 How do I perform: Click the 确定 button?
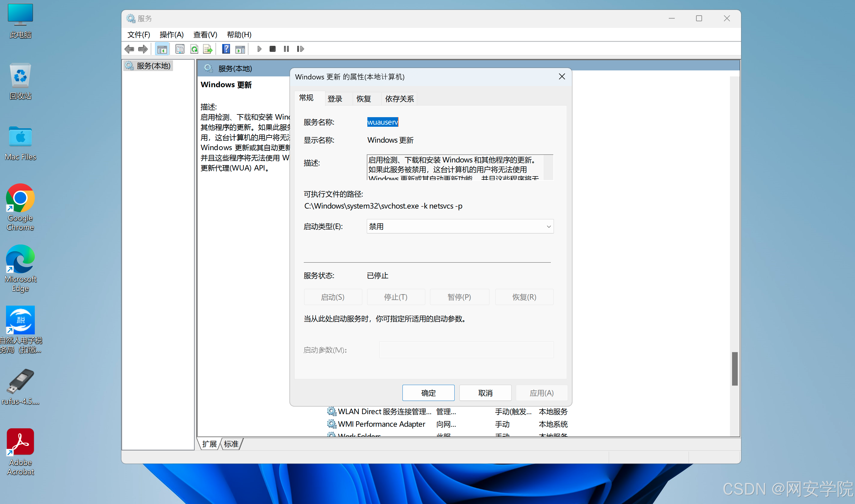428,393
